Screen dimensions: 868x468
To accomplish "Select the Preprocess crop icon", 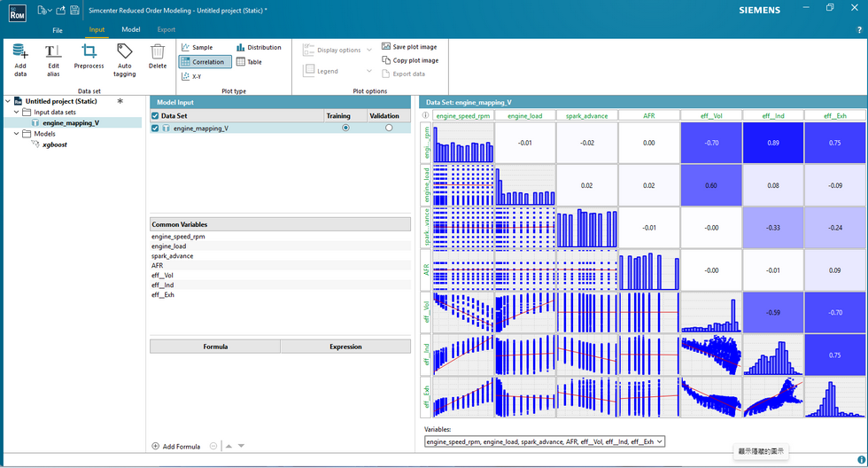I will pyautogui.click(x=89, y=51).
